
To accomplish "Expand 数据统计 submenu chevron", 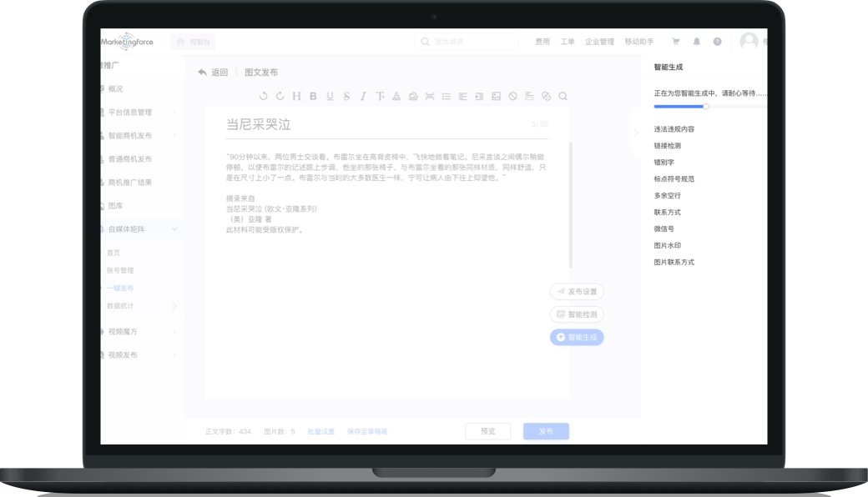I will pyautogui.click(x=174, y=306).
